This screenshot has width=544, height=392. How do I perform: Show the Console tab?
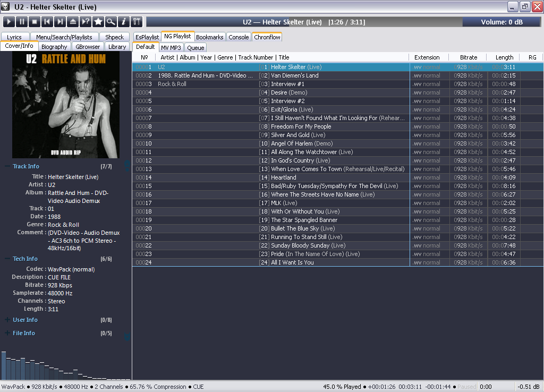pyautogui.click(x=239, y=37)
